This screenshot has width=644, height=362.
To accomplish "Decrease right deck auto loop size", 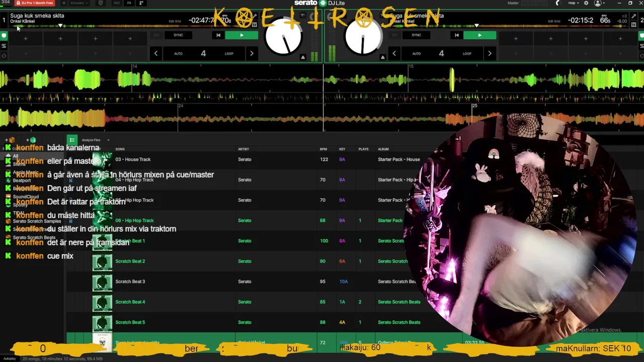I will (x=394, y=53).
